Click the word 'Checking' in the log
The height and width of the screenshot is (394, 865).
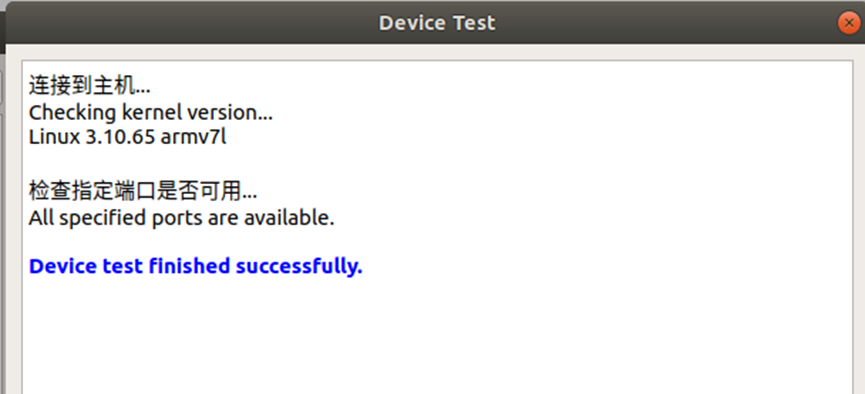(72, 113)
